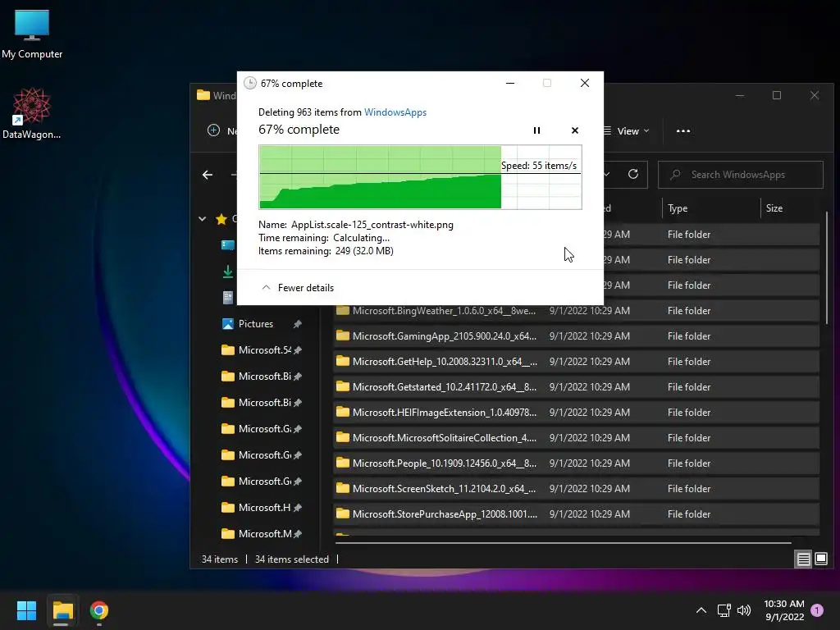This screenshot has width=840, height=630.
Task: Cancel the deletion with the inner X button
Action: pyautogui.click(x=575, y=130)
